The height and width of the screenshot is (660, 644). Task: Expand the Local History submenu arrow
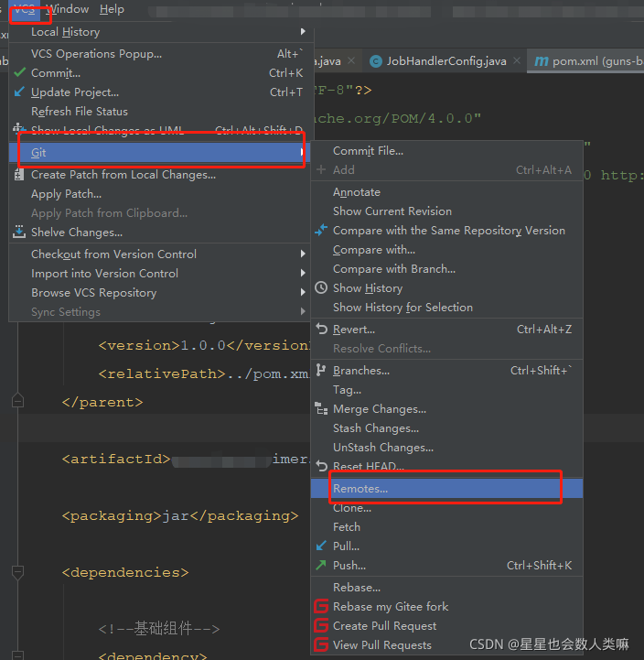[x=303, y=31]
